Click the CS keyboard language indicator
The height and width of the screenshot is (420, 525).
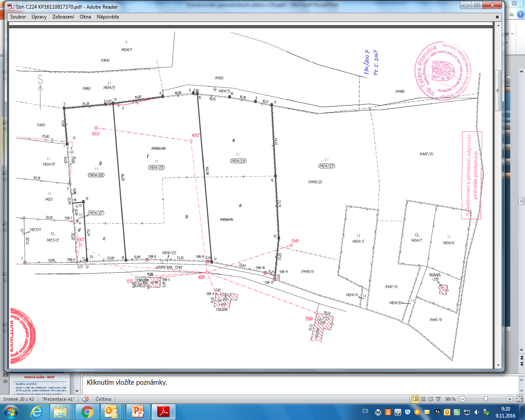click(x=365, y=411)
